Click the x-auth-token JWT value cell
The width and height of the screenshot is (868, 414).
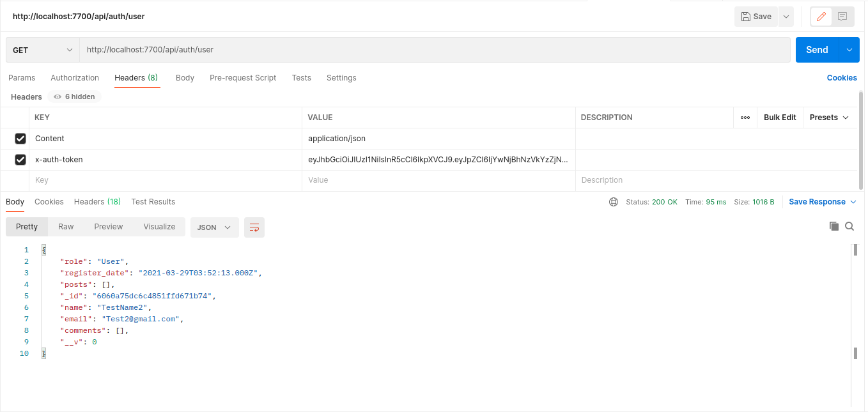pyautogui.click(x=438, y=160)
